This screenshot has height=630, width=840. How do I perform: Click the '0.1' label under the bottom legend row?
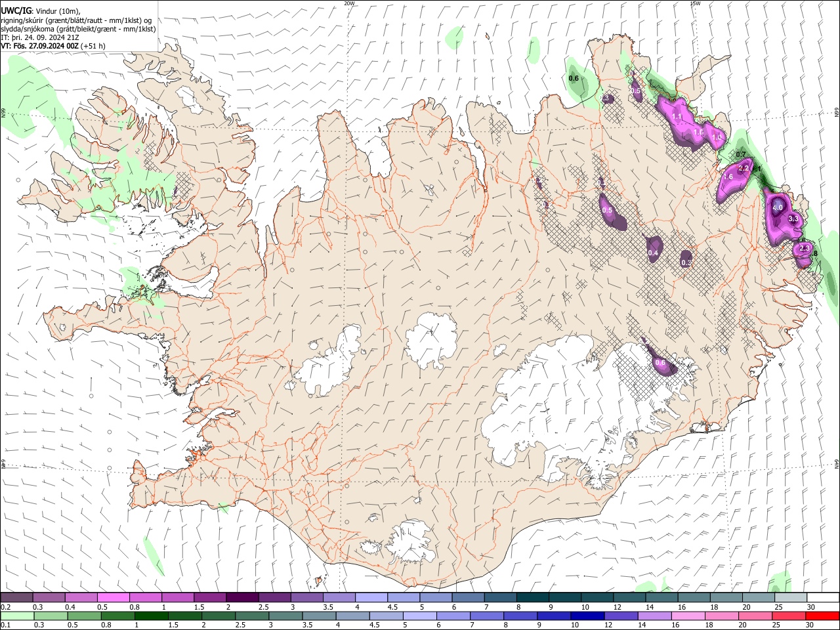pyautogui.click(x=5, y=625)
